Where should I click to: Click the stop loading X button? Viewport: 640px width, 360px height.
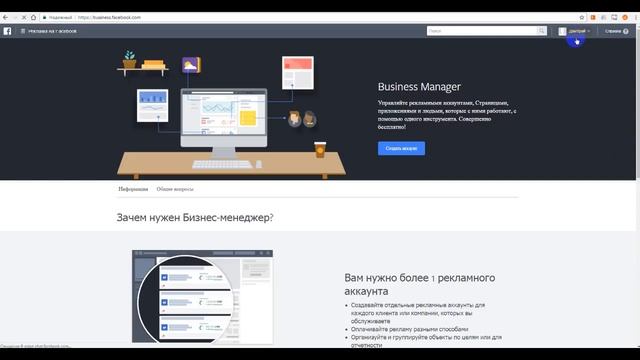tap(24, 18)
